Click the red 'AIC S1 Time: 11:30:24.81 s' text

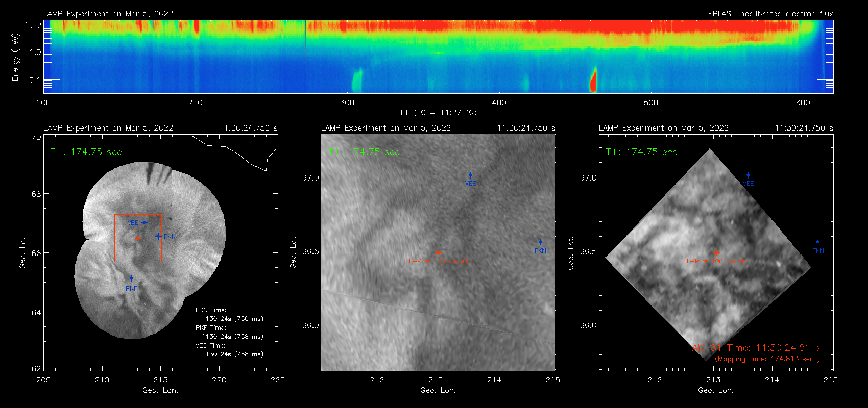pyautogui.click(x=756, y=348)
